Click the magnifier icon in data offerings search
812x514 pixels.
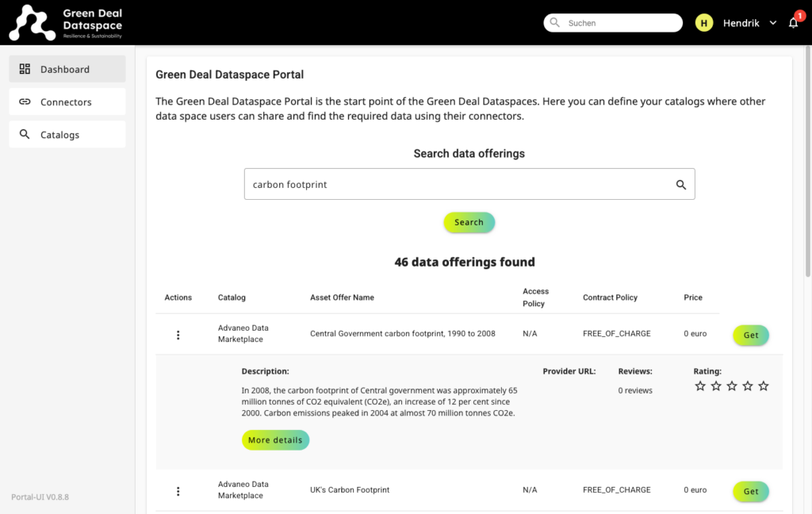coord(680,185)
